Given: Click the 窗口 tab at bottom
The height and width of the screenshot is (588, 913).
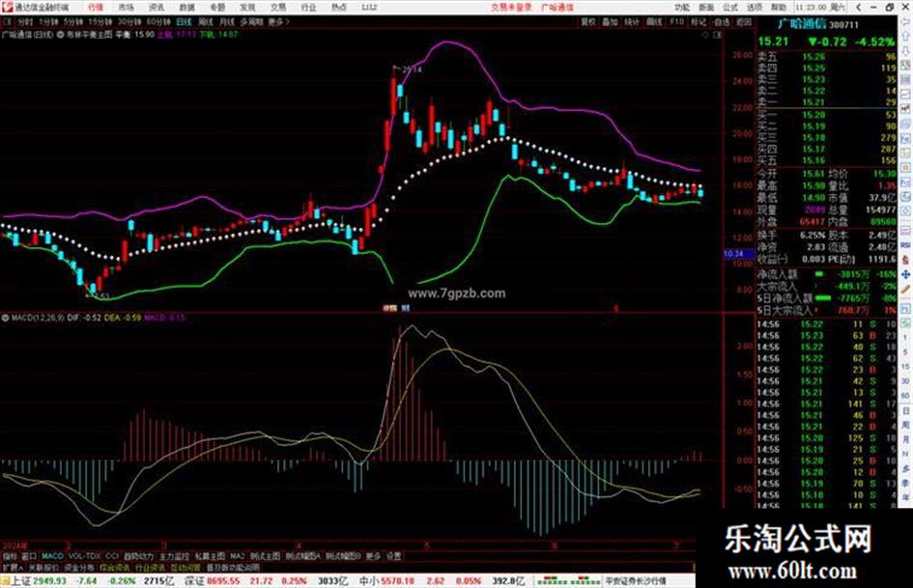Looking at the screenshot, I should 29,556.
